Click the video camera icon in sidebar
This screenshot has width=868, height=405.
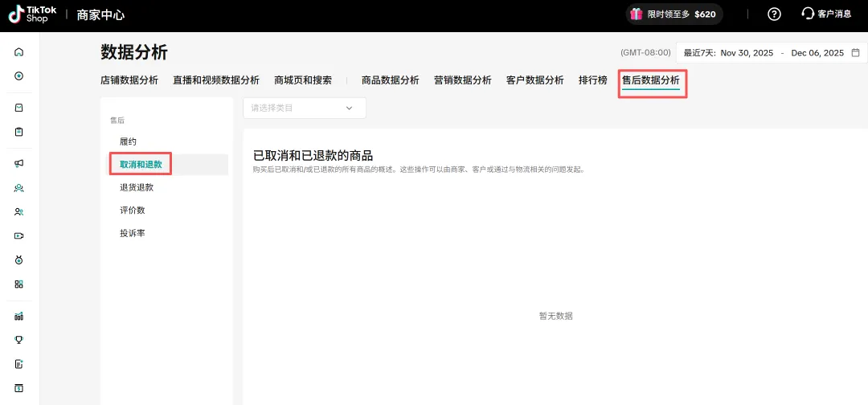click(19, 235)
